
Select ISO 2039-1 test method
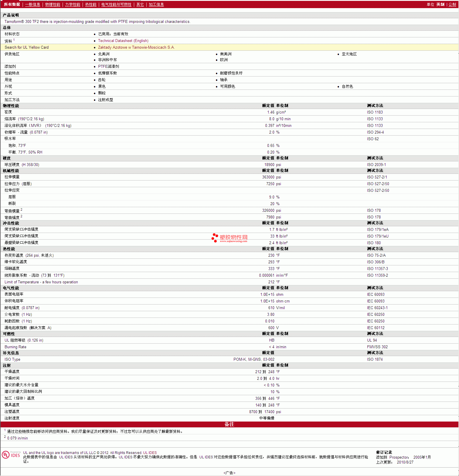[x=376, y=165]
